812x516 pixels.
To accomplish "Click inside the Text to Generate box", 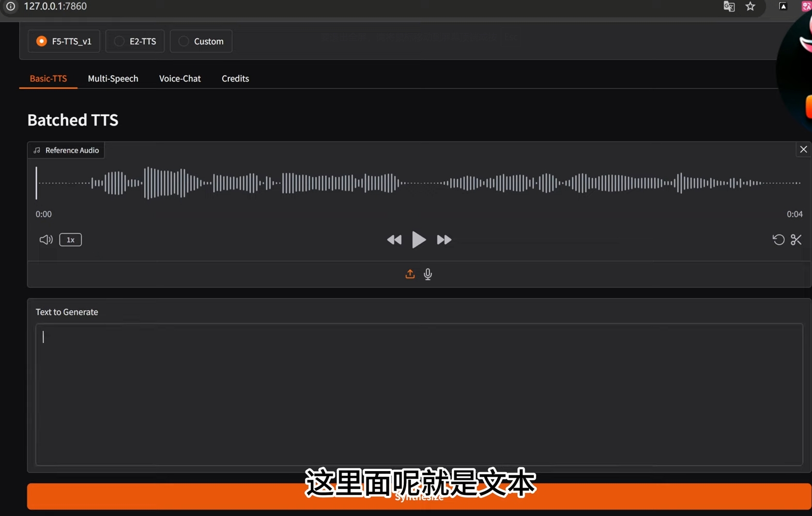I will tap(419, 395).
